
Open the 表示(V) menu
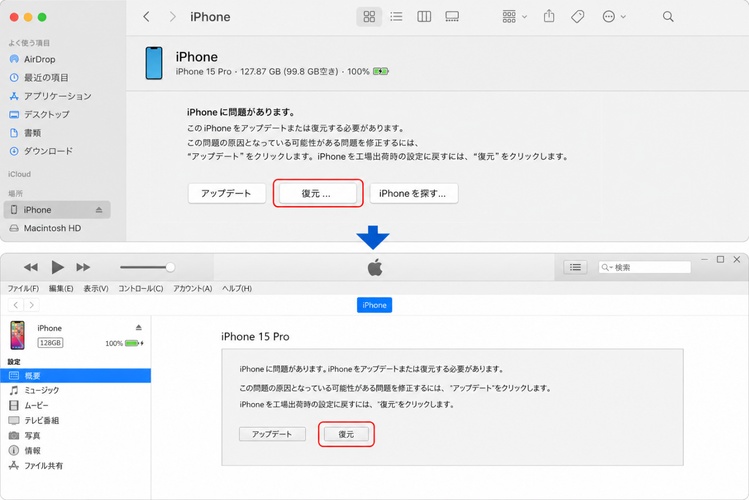[x=96, y=288]
